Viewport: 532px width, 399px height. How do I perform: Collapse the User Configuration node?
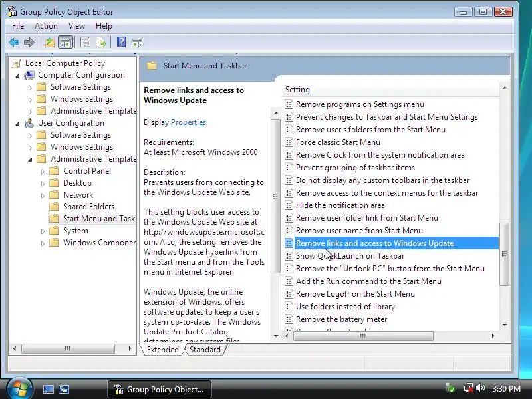coord(17,124)
